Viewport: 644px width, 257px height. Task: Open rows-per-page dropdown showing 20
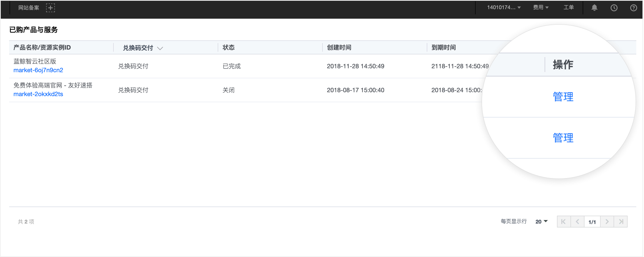(x=542, y=222)
